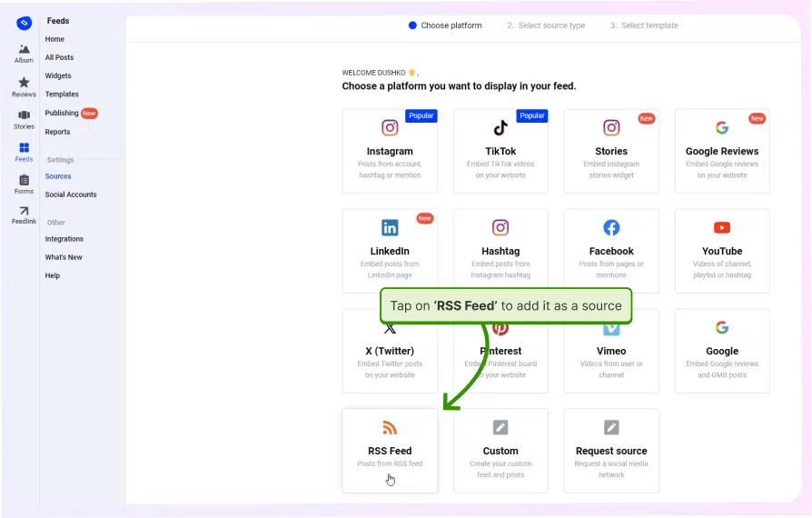
Task: Go to Select source type step
Action: point(546,25)
